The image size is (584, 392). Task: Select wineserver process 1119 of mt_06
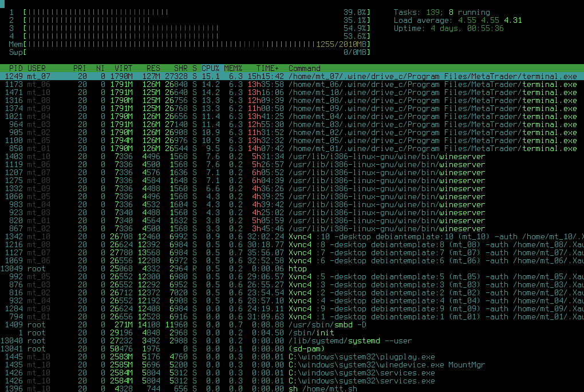pos(292,164)
